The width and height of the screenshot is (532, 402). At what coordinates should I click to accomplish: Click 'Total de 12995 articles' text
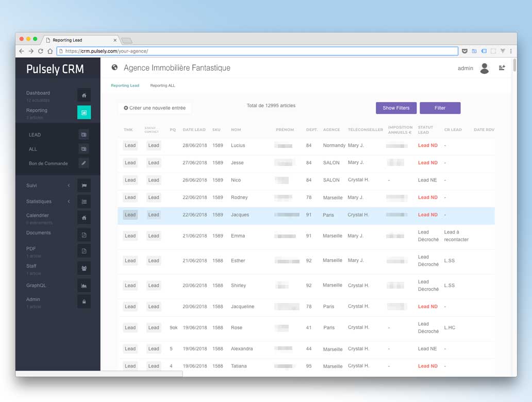point(271,106)
